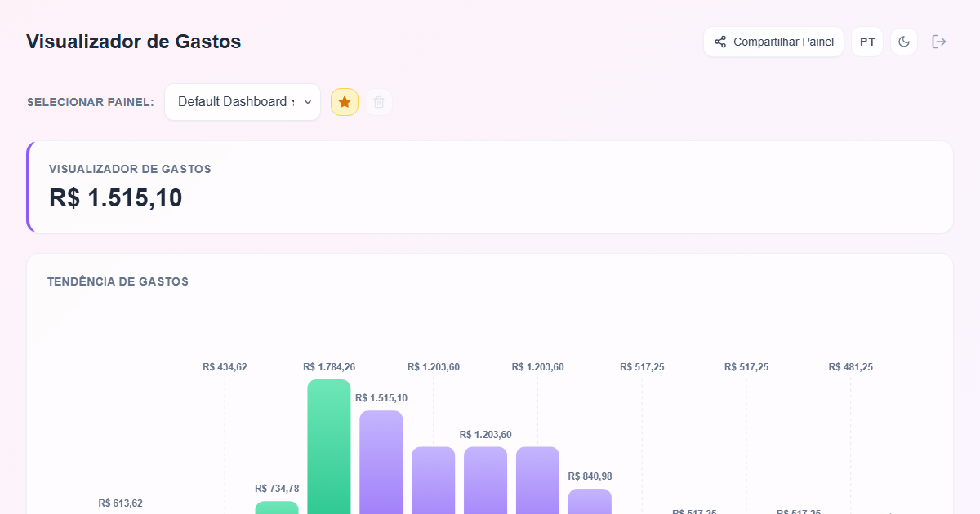
Task: Select the purple bar labeled R$ 840,98
Action: (x=590, y=501)
